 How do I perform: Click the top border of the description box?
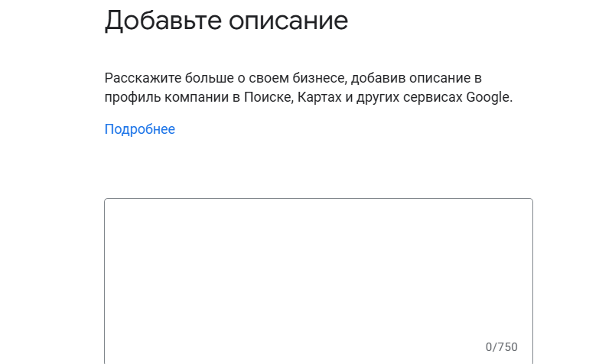pos(318,199)
